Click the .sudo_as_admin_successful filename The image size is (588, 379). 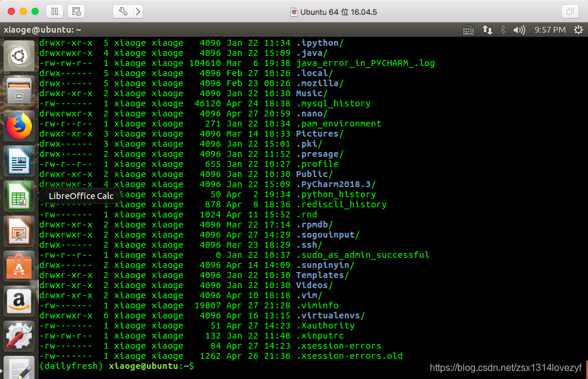(x=363, y=255)
